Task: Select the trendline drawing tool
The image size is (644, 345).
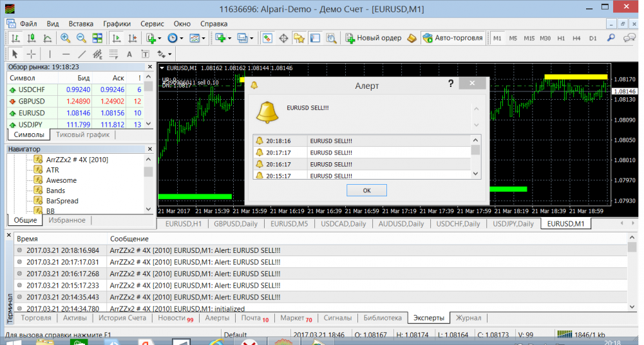Action: coord(82,54)
